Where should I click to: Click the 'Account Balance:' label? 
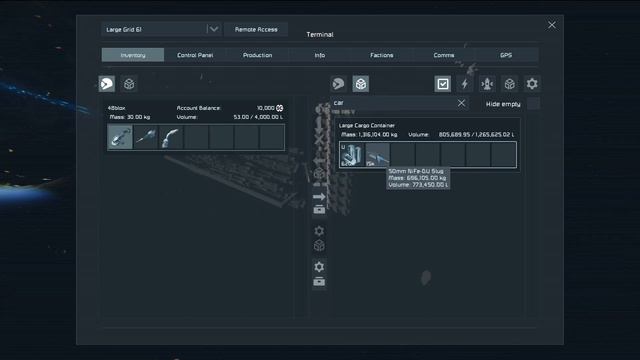click(199, 108)
